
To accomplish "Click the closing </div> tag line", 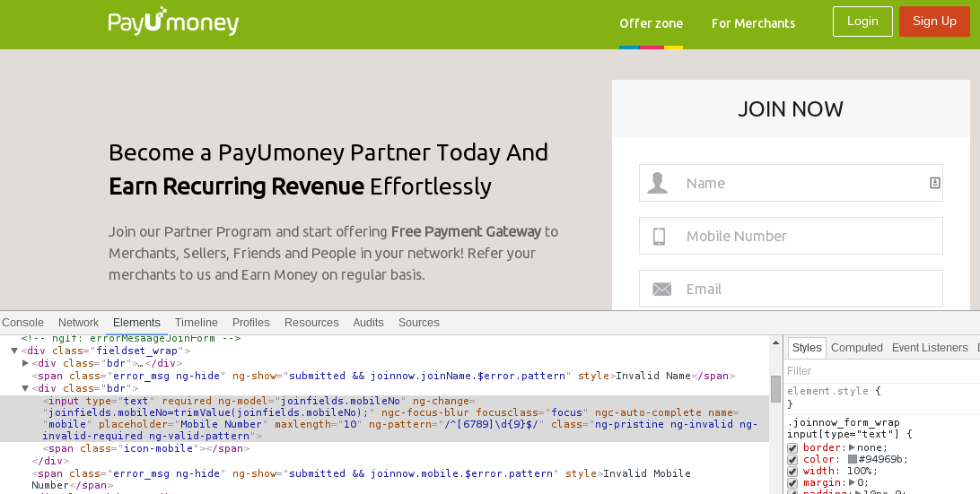I will (50, 461).
